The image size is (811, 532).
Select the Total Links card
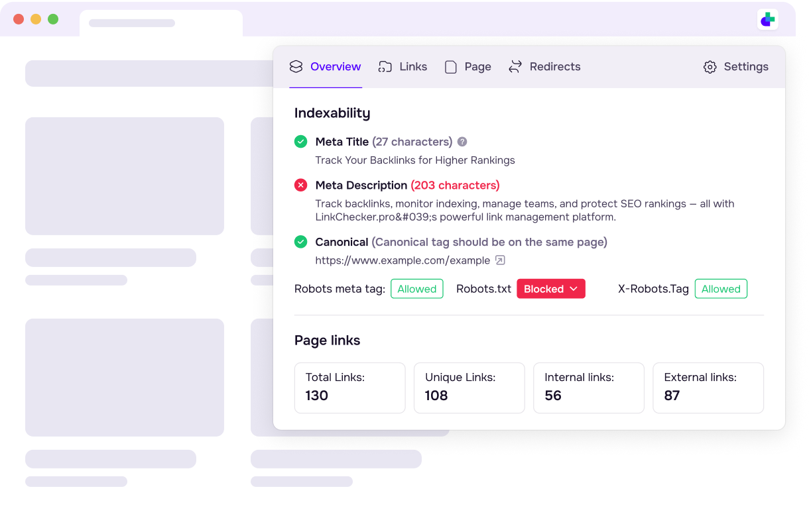pos(349,388)
